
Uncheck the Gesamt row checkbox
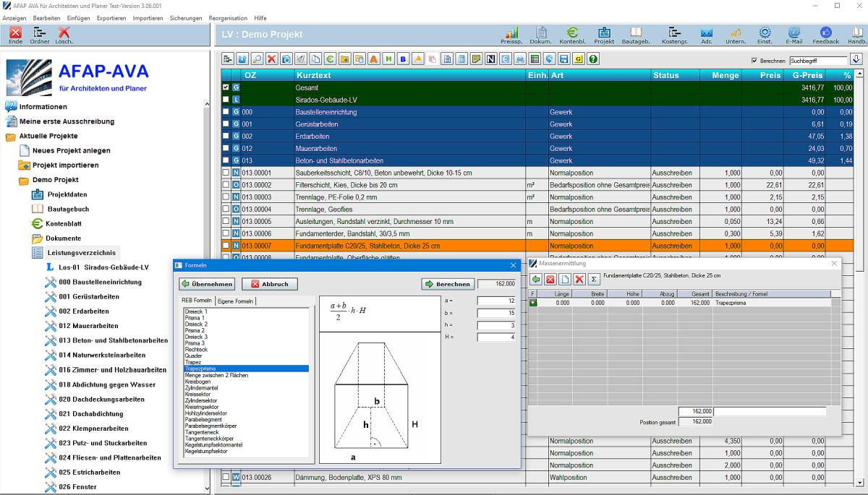point(226,87)
